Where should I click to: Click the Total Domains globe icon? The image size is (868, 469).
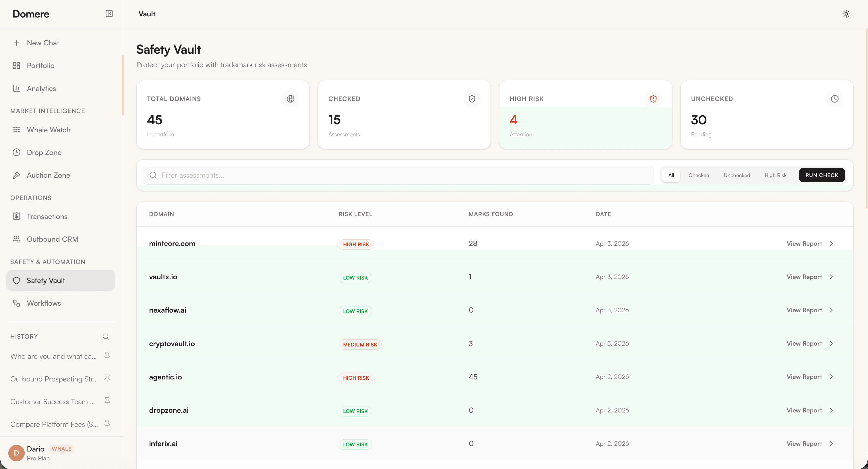(x=290, y=99)
